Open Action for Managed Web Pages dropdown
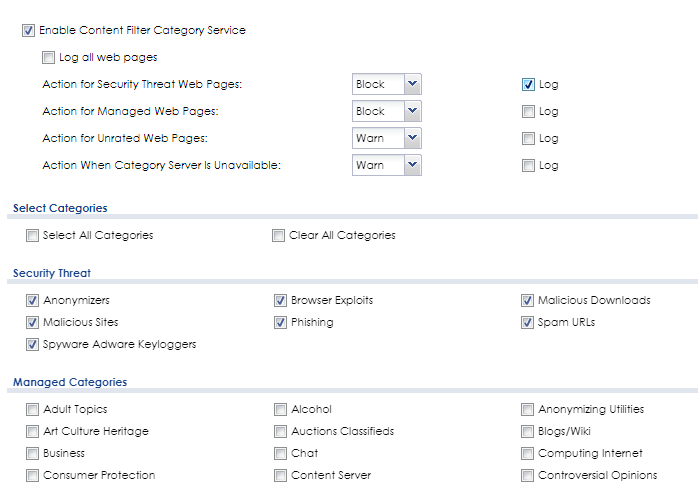 point(386,112)
